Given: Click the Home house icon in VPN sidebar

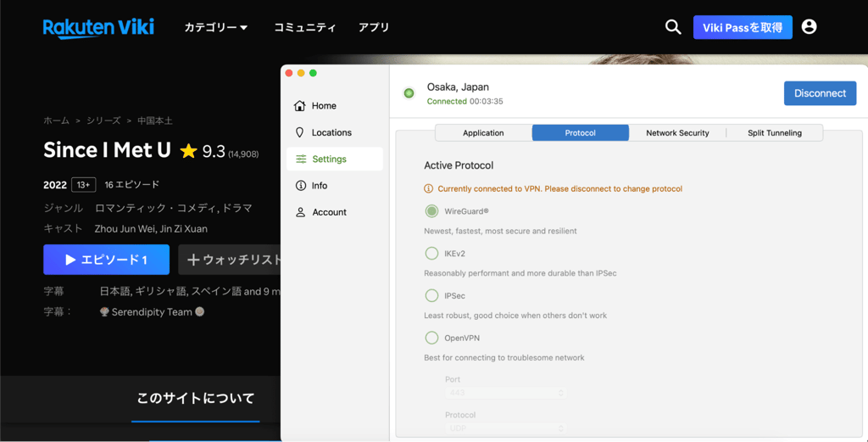Looking at the screenshot, I should [299, 106].
